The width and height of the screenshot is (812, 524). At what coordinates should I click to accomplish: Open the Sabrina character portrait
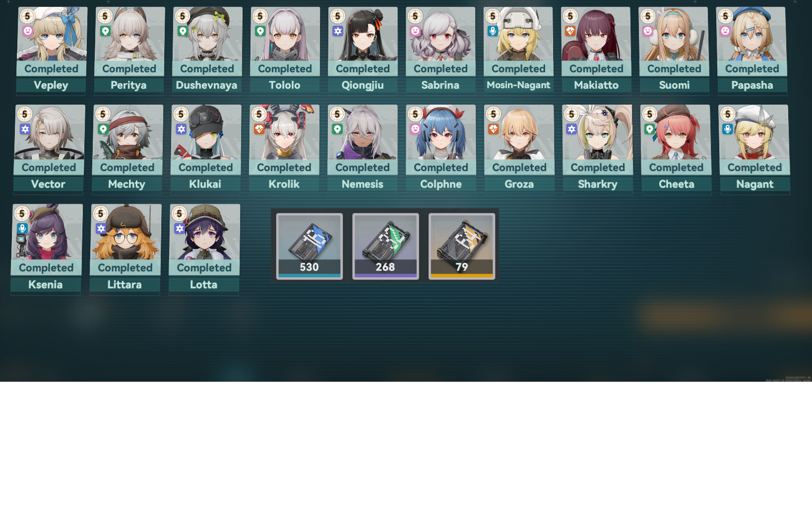point(440,34)
